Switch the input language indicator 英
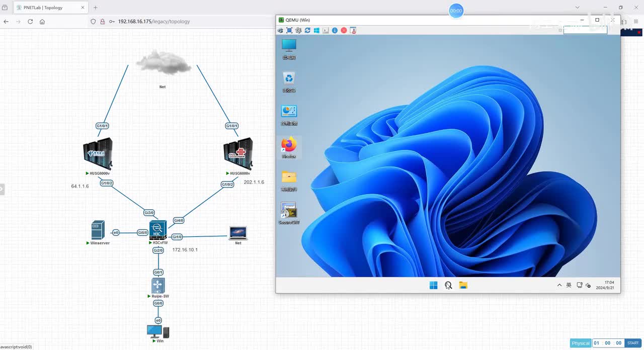Viewport: 644px width, 350px height. coord(569,285)
